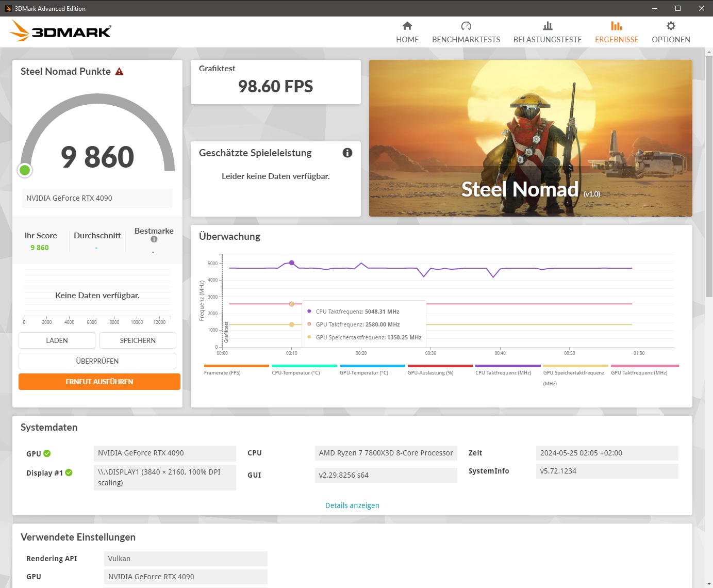713x588 pixels.
Task: Click the Keine Daten verfügbar chart text
Action: click(97, 295)
